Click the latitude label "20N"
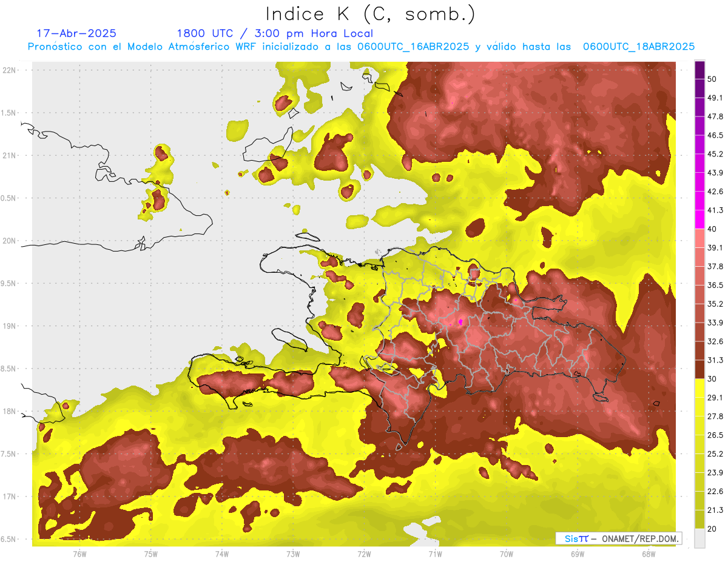 (x=10, y=241)
